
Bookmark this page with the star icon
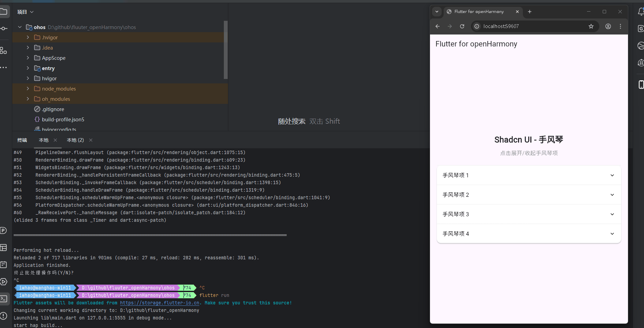click(x=591, y=26)
